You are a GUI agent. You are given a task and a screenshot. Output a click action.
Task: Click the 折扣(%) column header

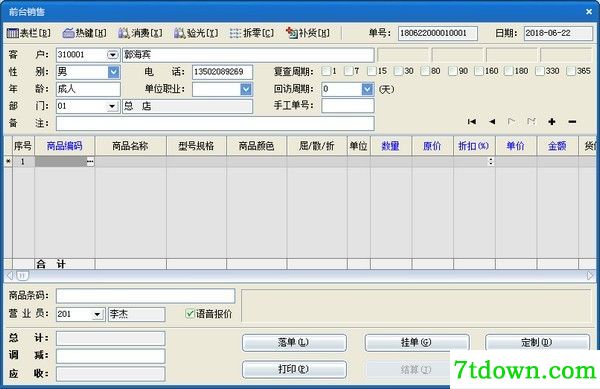coord(474,146)
